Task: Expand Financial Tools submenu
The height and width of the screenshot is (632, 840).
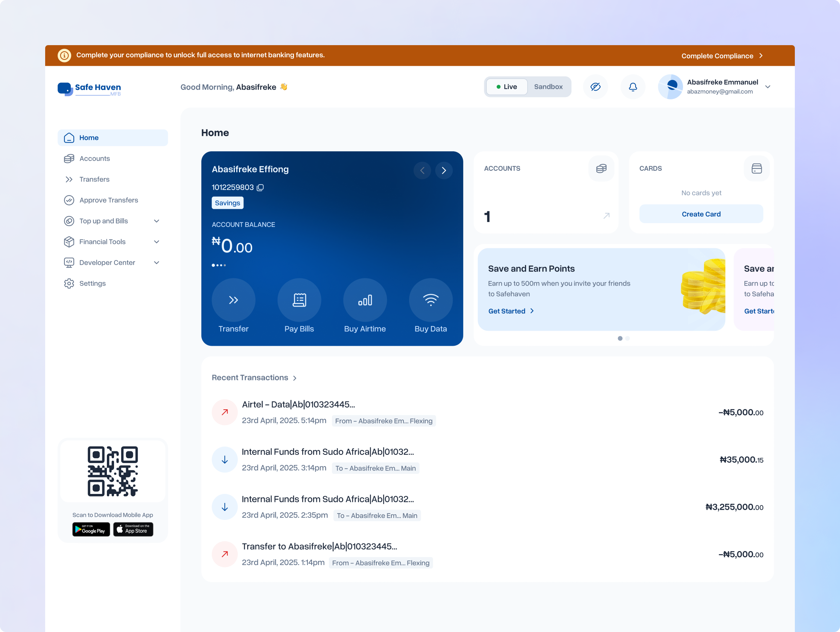Action: tap(157, 242)
